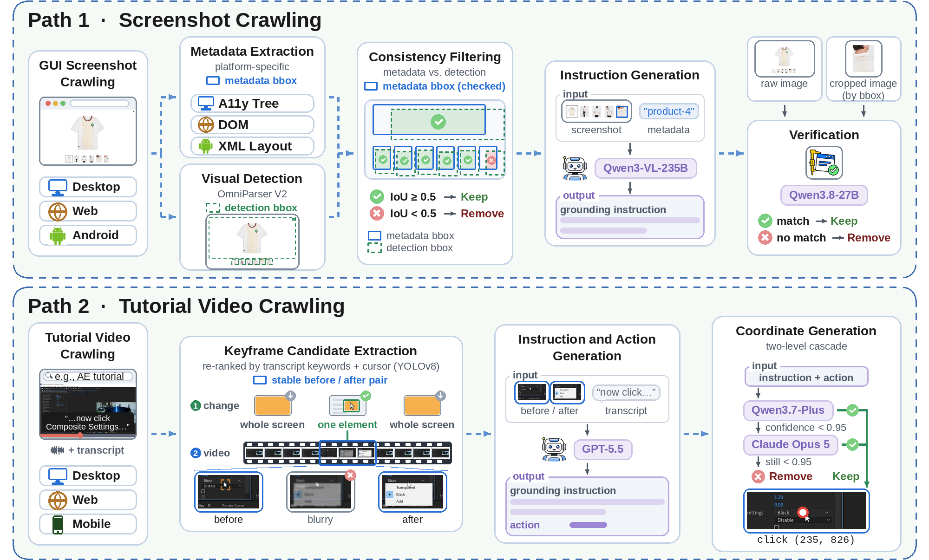
Task: Open the raw image thumbnail
Action: (784, 59)
